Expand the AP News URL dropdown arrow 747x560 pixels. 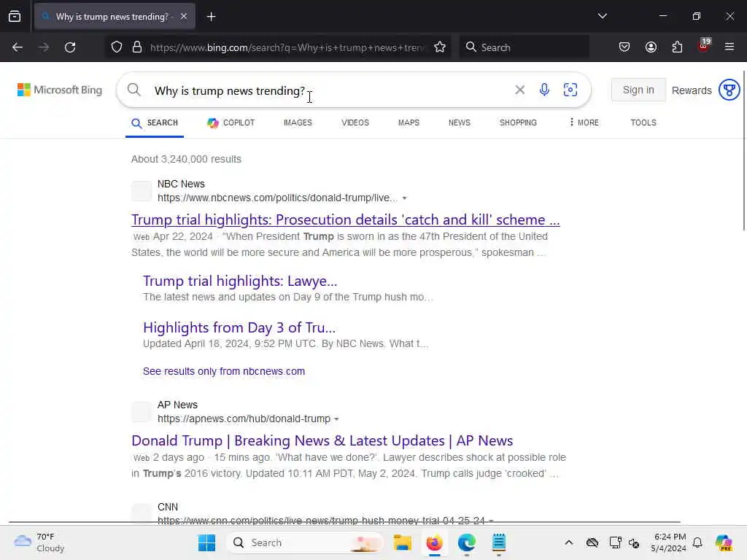pyautogui.click(x=336, y=419)
